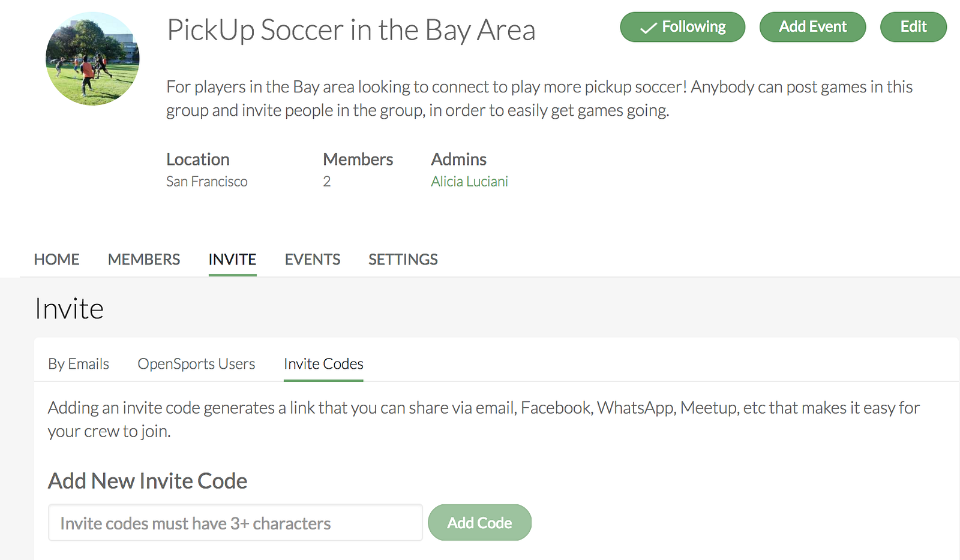Go to the HOME tab
The image size is (960, 560).
pos(56,260)
